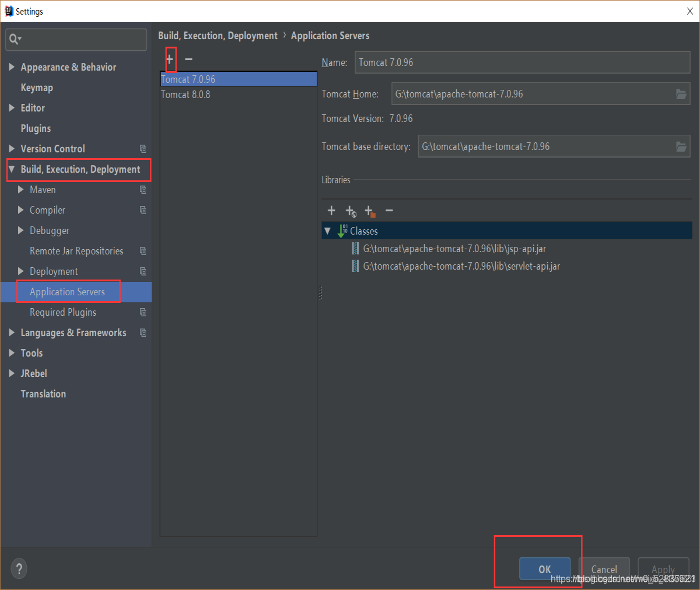Expand the Tools section
Image resolution: width=700 pixels, height=590 pixels.
coord(12,353)
